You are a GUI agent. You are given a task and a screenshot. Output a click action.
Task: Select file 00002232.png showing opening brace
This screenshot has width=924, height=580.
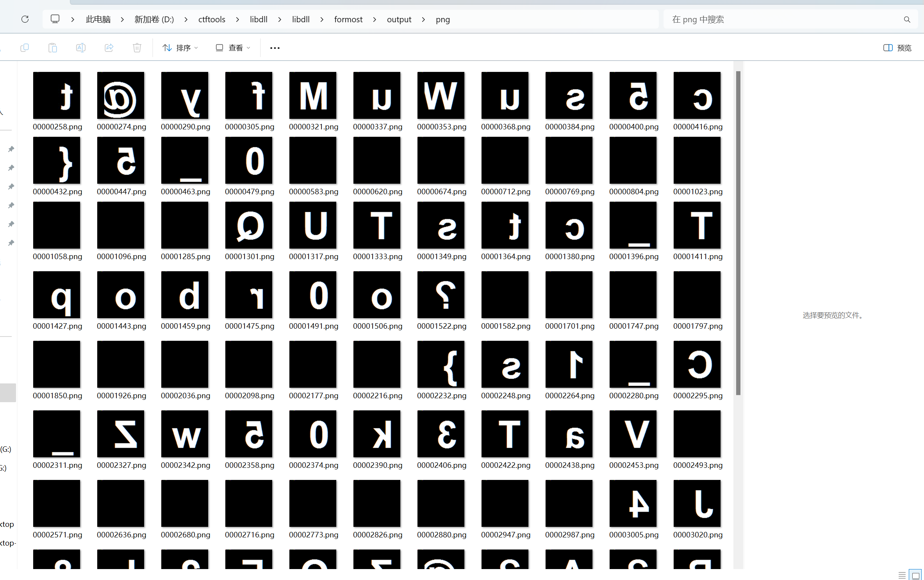[441, 364]
